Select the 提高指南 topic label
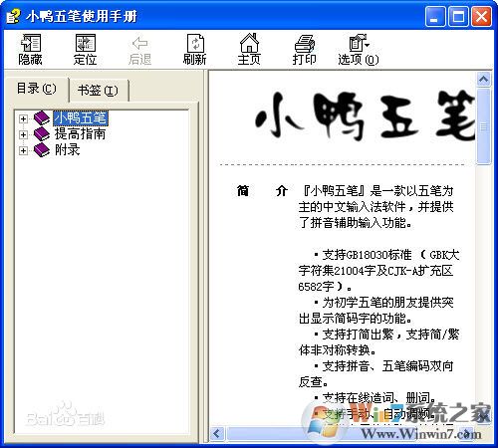Screen dimensions: 498x448 (80, 133)
